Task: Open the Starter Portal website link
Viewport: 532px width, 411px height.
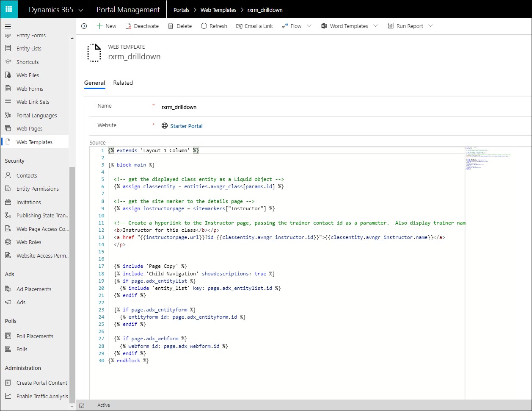Action: coord(186,126)
